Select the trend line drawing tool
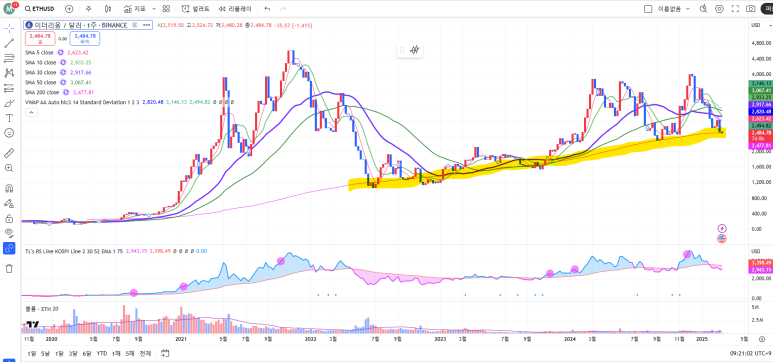The width and height of the screenshot is (773, 362). [9, 43]
